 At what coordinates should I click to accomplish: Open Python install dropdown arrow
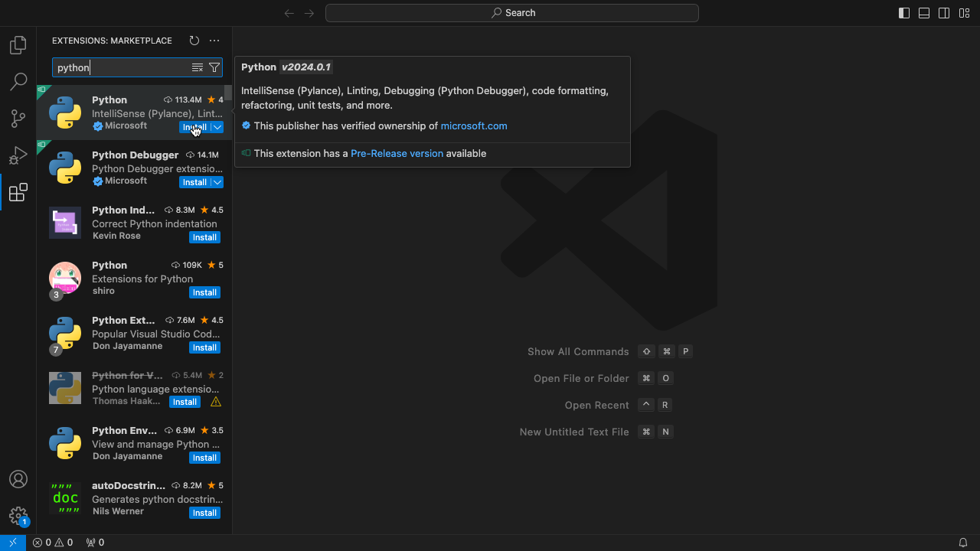(217, 127)
